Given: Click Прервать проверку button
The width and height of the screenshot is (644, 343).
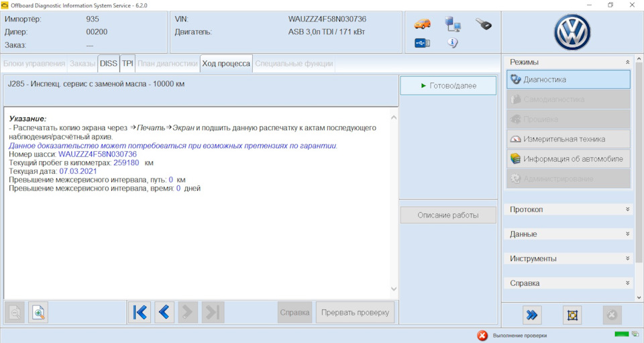Looking at the screenshot, I should 355,313.
